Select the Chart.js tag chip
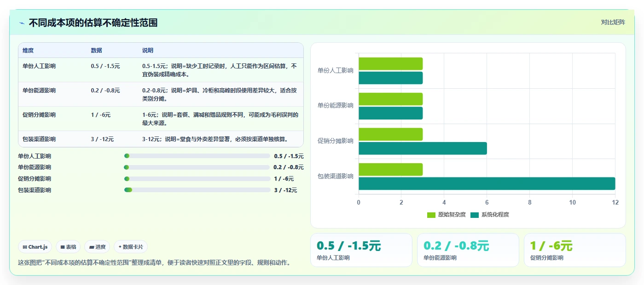The height and width of the screenshot is (285, 644). [35, 247]
